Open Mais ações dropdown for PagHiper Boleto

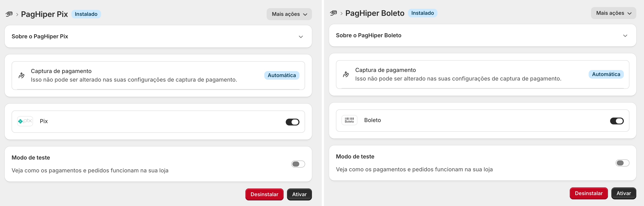pos(613,13)
